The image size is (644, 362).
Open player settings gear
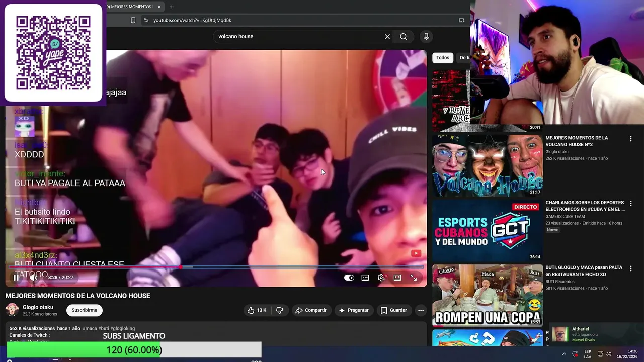pyautogui.click(x=381, y=278)
